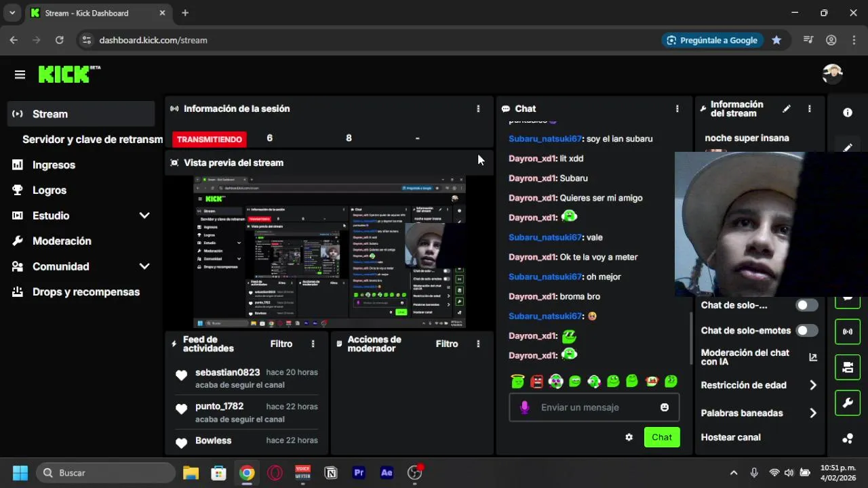Open Servidor y clave de retransmisión

[92, 139]
